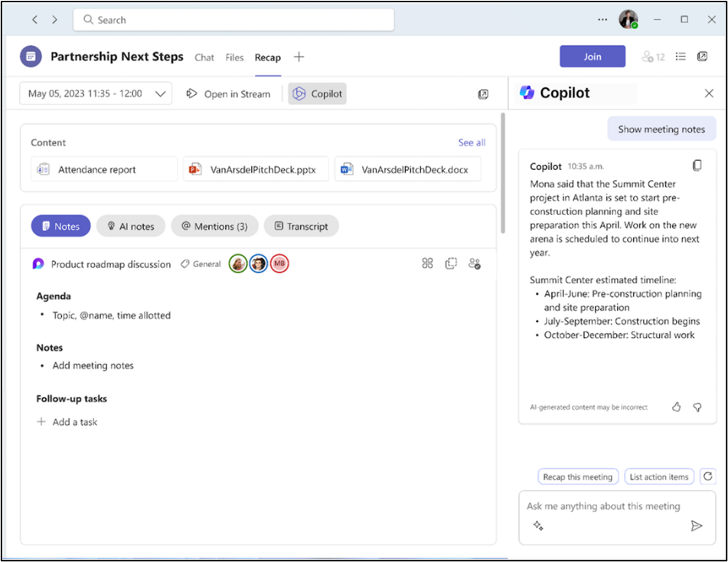Click the Add meeting notes bullet
Viewport: 728px width, 562px height.
pos(93,365)
